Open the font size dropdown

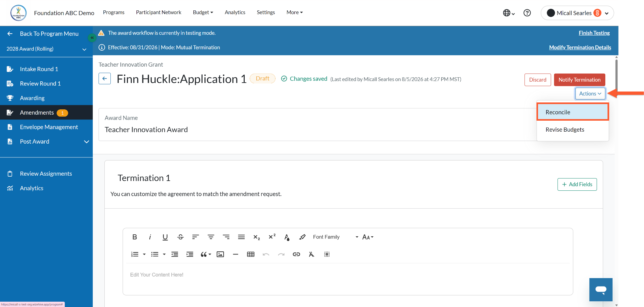[368, 237]
